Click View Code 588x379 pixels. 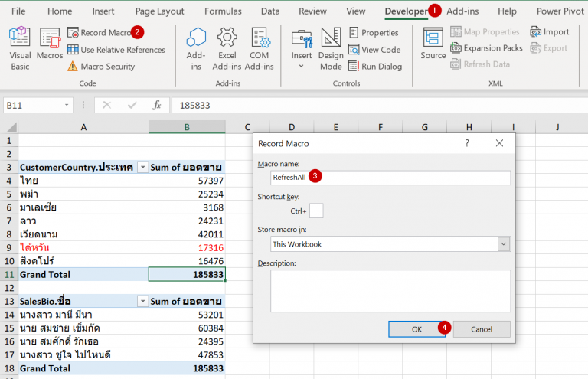[374, 50]
